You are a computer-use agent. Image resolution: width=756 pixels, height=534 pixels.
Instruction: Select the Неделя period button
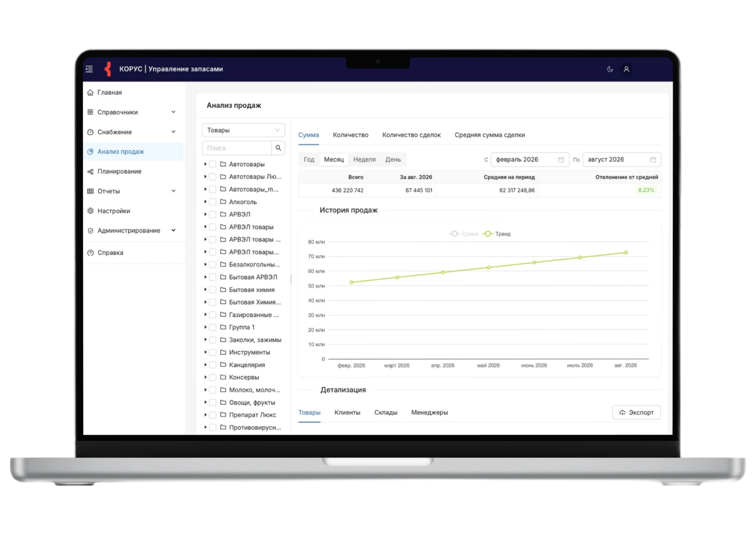point(364,159)
